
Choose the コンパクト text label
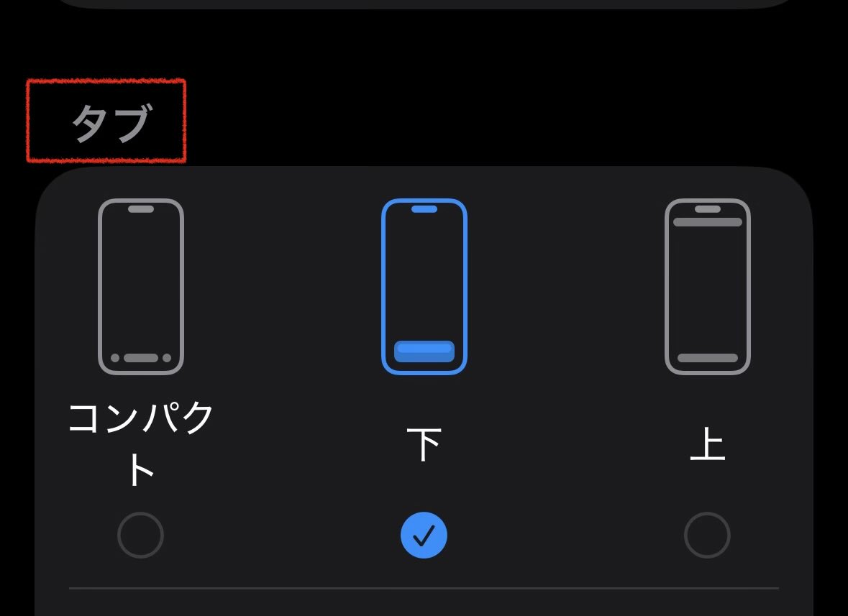click(140, 443)
